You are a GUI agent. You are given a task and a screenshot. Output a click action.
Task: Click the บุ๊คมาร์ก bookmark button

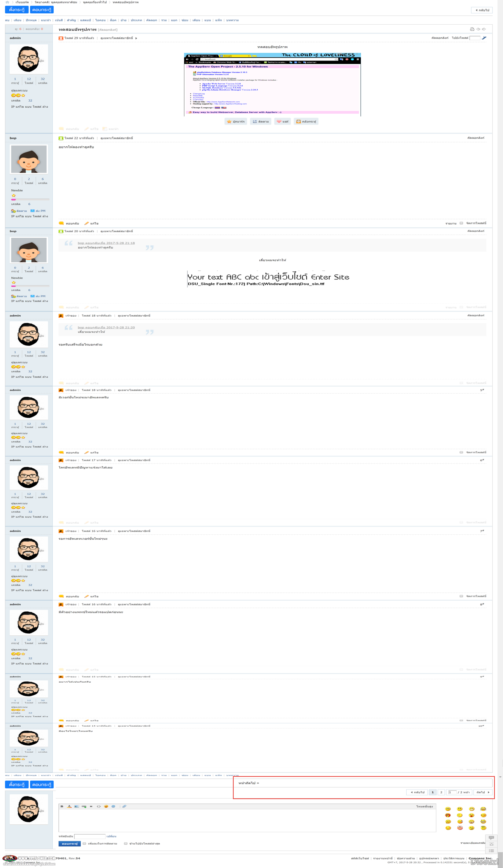click(x=236, y=122)
